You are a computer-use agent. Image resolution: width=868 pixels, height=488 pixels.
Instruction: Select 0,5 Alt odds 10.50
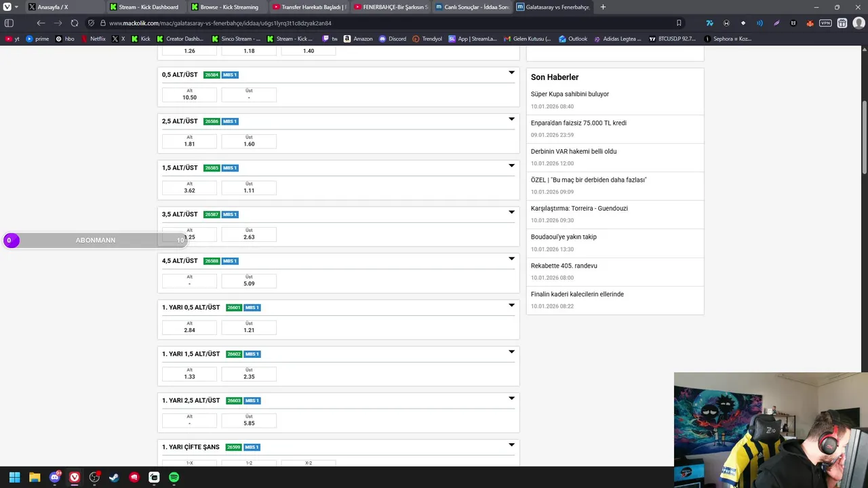[x=189, y=94]
